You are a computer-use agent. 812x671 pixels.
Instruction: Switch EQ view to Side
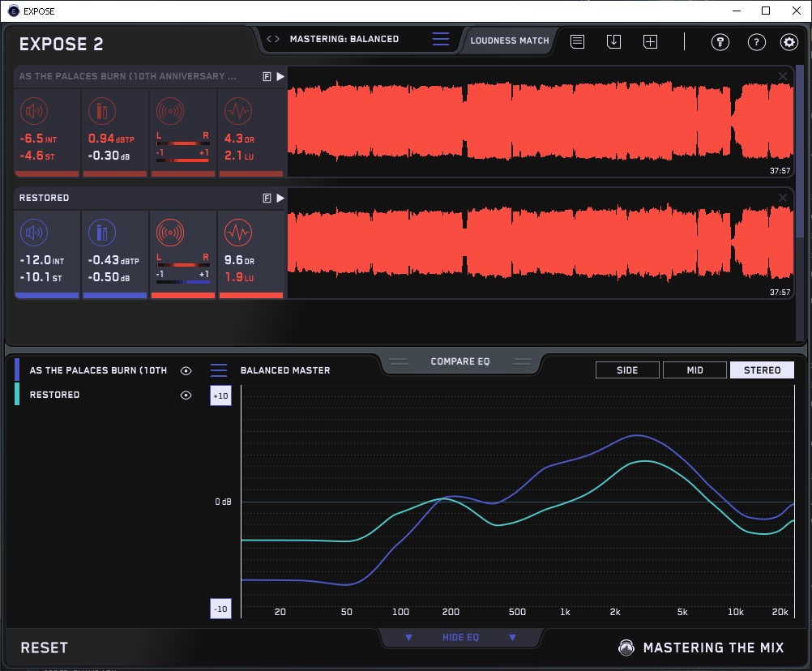tap(627, 370)
